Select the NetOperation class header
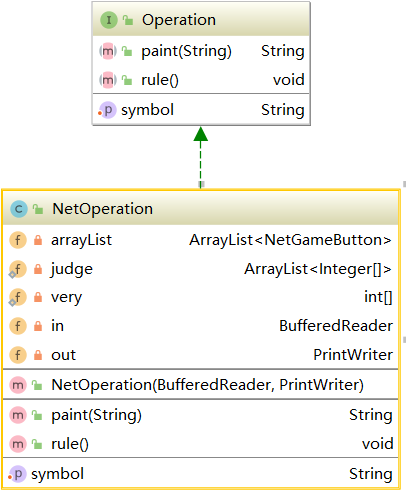Screen dimensions: 406x492 [200, 208]
